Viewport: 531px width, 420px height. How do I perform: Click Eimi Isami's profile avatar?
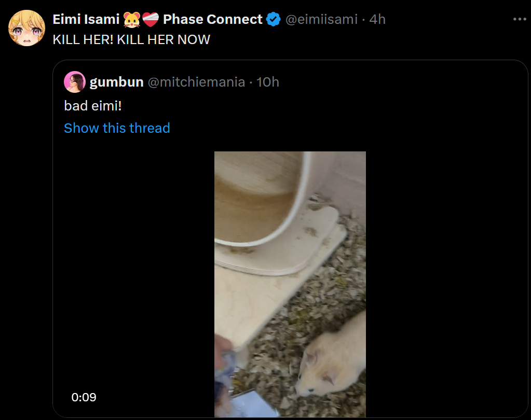tap(26, 28)
